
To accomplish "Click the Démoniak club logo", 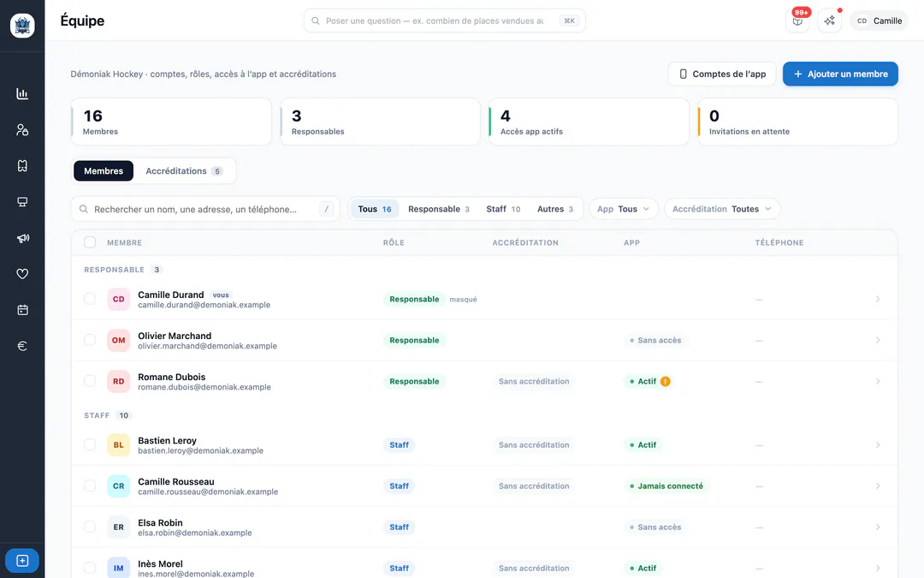I will tap(22, 26).
